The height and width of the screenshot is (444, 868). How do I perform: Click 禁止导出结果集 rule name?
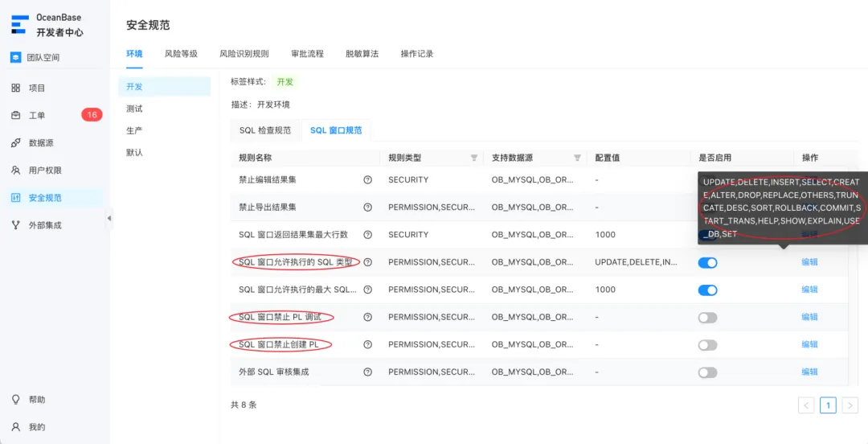tap(268, 207)
